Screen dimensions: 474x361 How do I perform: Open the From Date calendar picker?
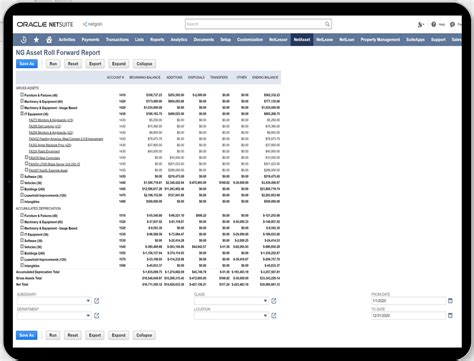[450, 301]
